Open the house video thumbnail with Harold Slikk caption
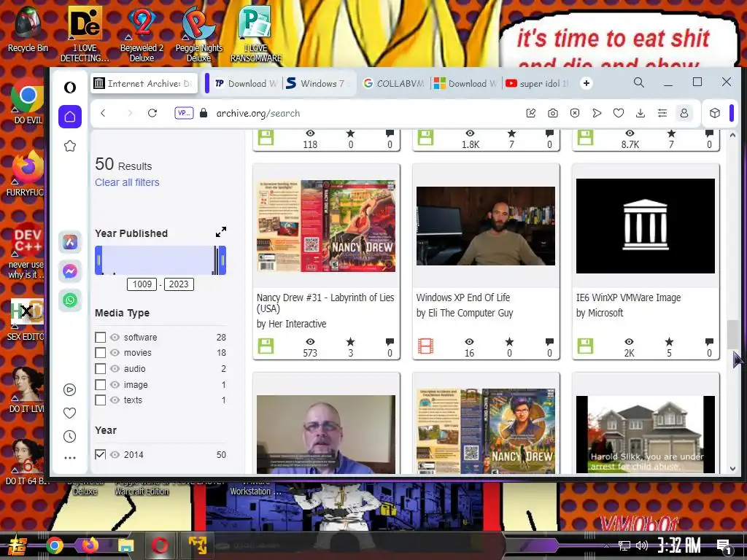 (646, 435)
